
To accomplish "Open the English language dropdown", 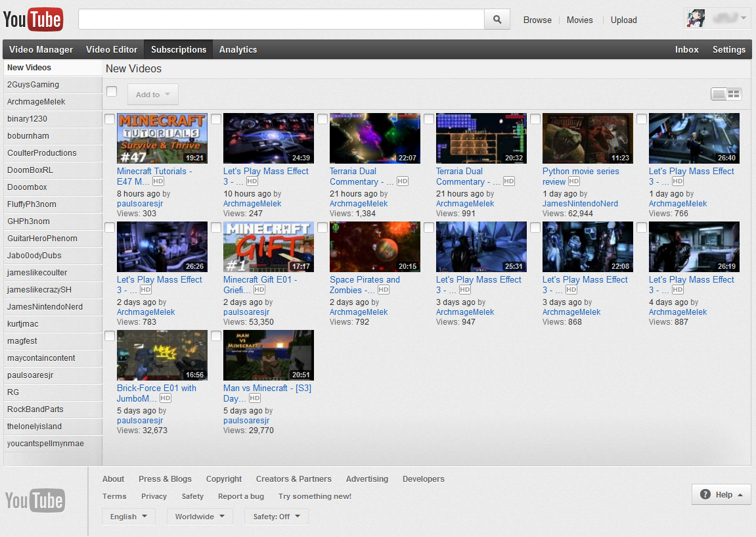I will (x=128, y=516).
